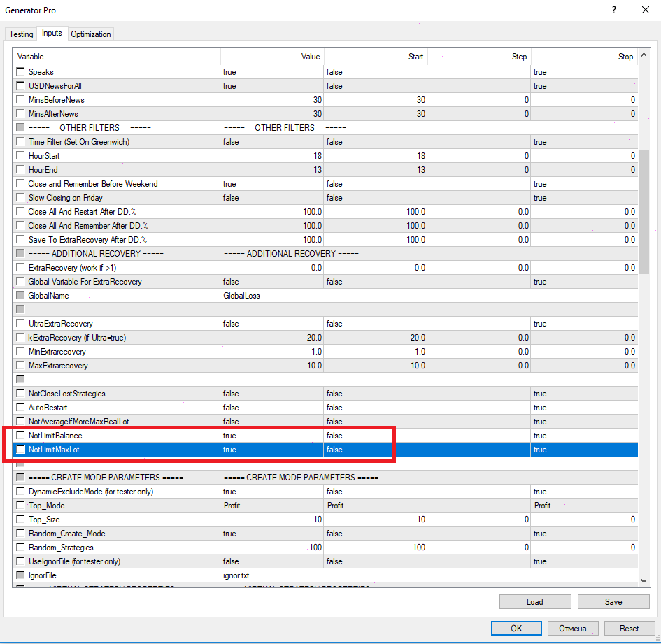Screen dimensions: 661x644
Task: Click the OTHER FILTERS section header
Action: pyautogui.click(x=325, y=128)
